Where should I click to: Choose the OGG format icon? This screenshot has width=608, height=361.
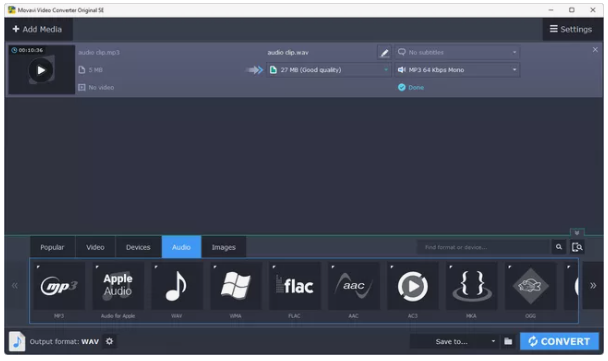tap(530, 286)
